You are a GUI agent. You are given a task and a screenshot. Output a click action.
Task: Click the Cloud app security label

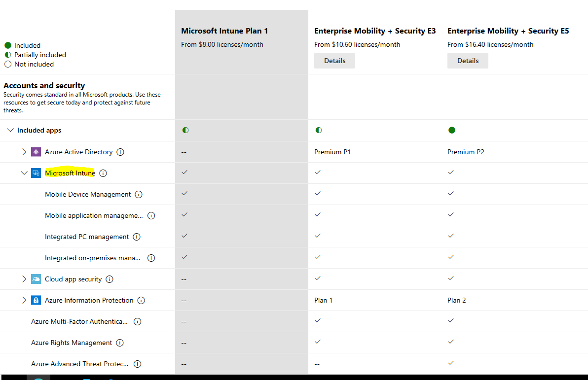(x=73, y=279)
